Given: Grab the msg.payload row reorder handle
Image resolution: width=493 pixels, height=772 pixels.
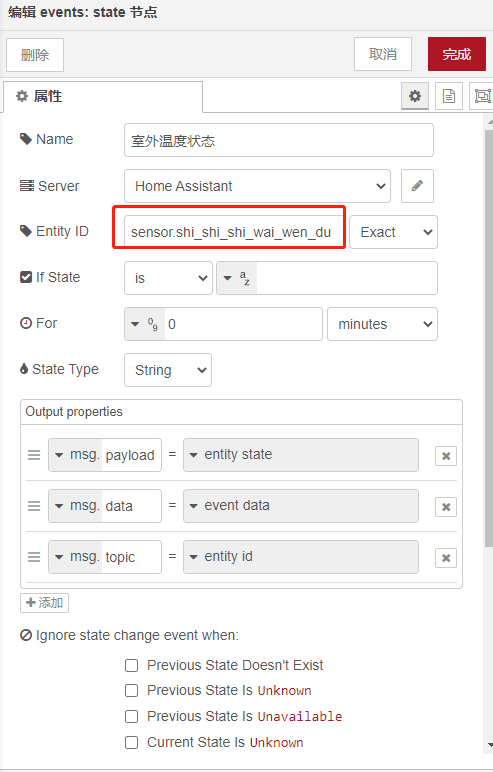Looking at the screenshot, I should click(34, 455).
